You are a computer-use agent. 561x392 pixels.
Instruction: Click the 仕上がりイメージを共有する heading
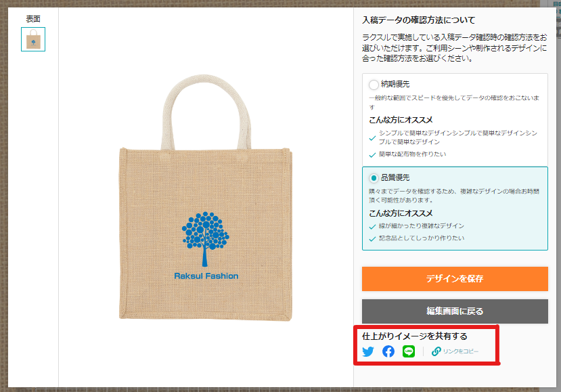(x=415, y=336)
